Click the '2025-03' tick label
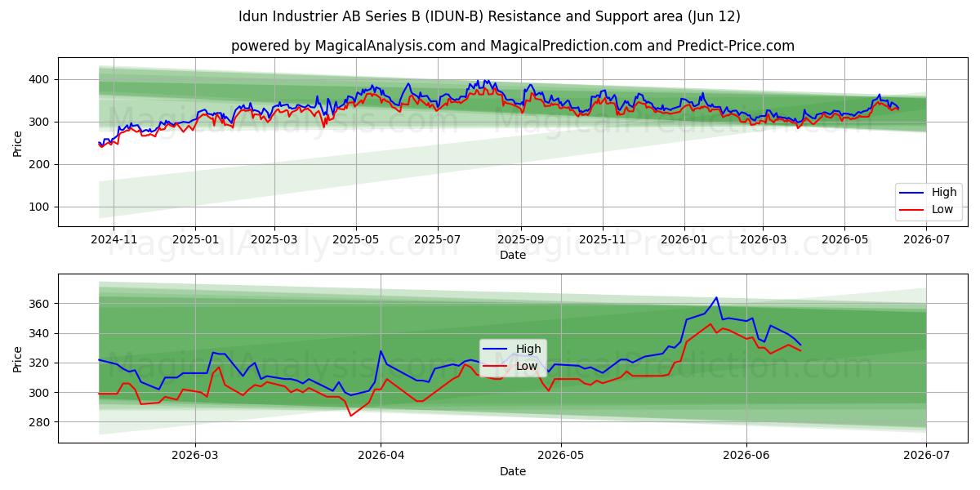The width and height of the screenshot is (980, 490). [x=274, y=239]
